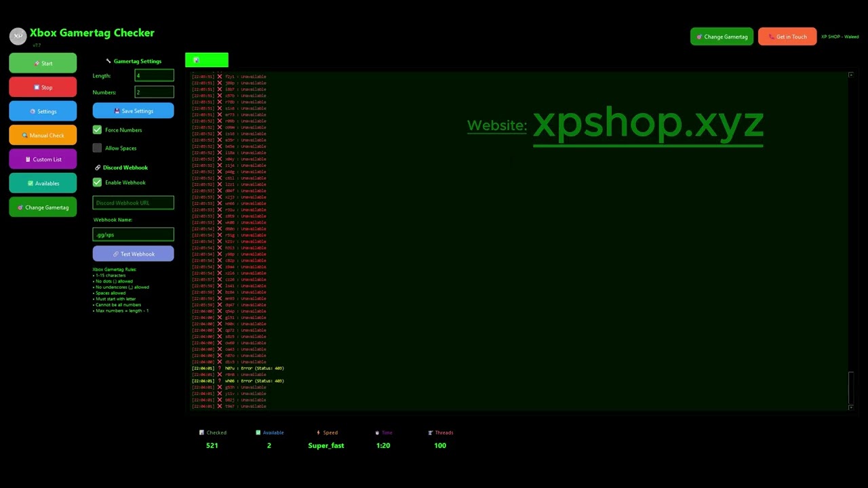
Task: Click sidebar Change Gamertag button
Action: pos(43,207)
